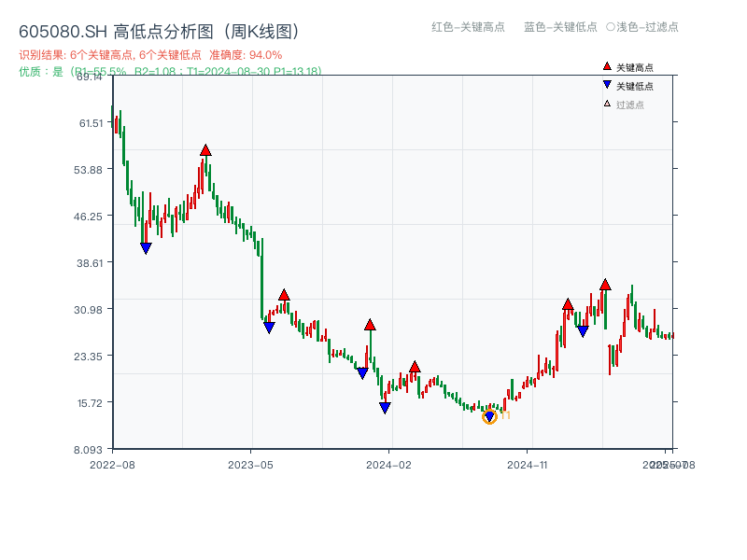Click the blue triangle under the late 2024 pullback

click(582, 329)
